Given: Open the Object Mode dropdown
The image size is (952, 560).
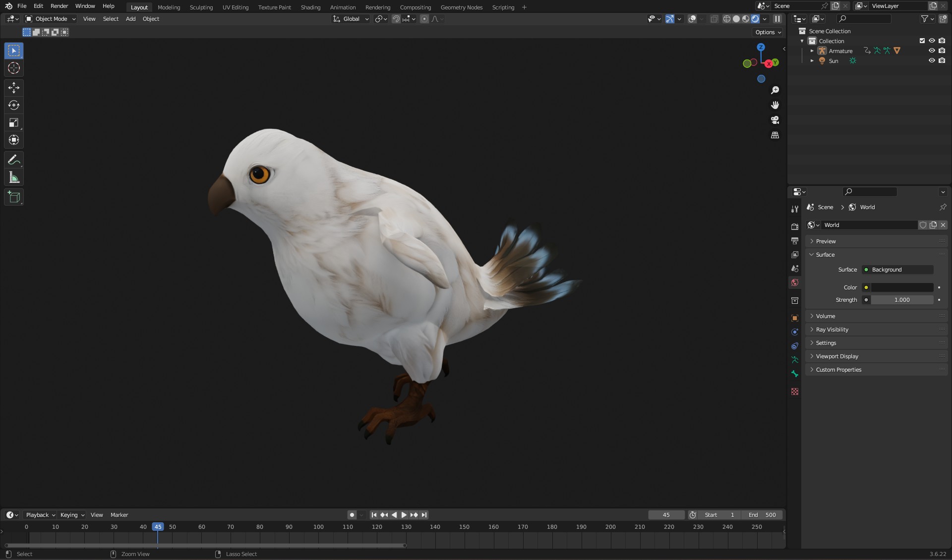Looking at the screenshot, I should coord(51,19).
